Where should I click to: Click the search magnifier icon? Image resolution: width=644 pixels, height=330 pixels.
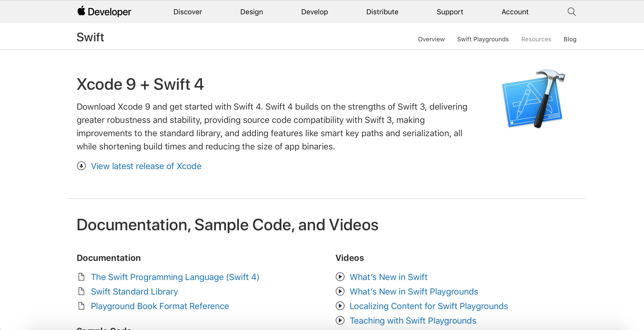571,12
